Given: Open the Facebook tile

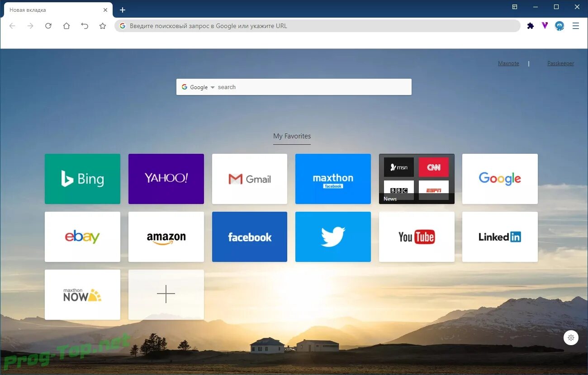Looking at the screenshot, I should (x=250, y=237).
